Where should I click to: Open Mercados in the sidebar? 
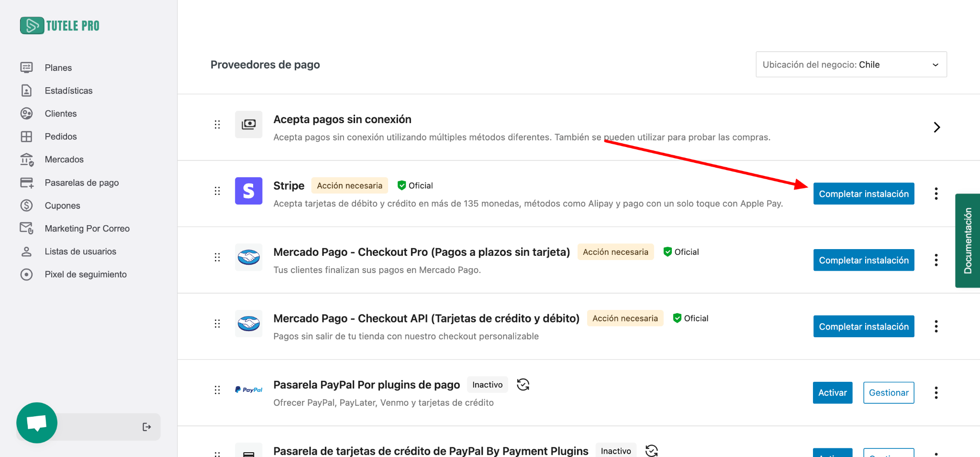(x=64, y=160)
